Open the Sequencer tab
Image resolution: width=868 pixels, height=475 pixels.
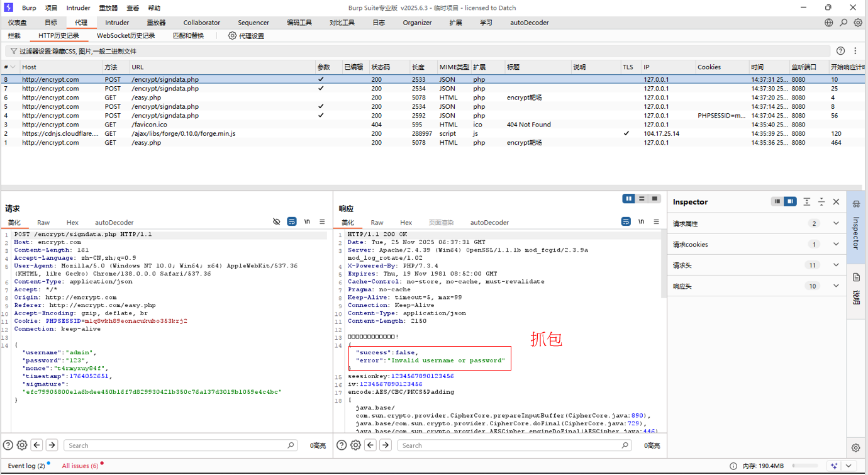(253, 23)
